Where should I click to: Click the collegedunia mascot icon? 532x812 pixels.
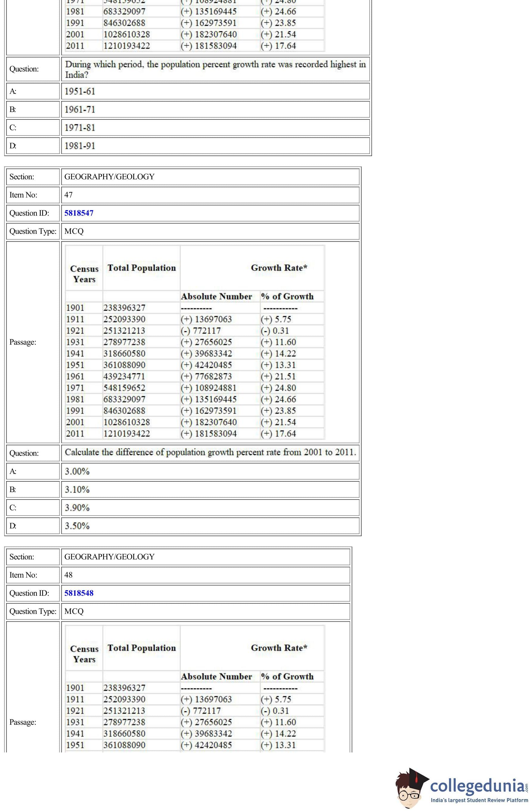click(x=411, y=788)
